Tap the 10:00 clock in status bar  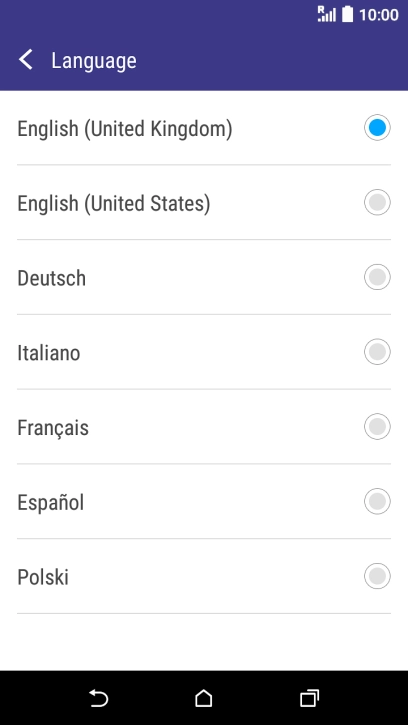click(378, 15)
